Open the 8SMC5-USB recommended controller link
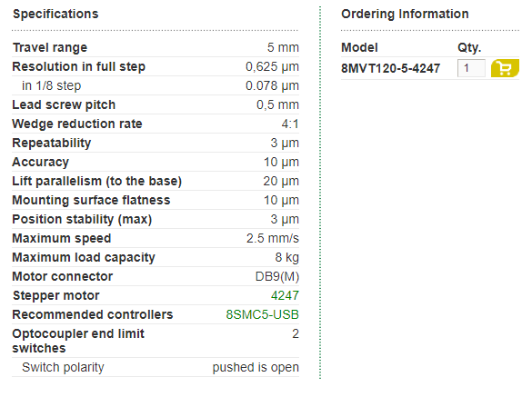Screen dimensions: 532x397 (x=262, y=314)
